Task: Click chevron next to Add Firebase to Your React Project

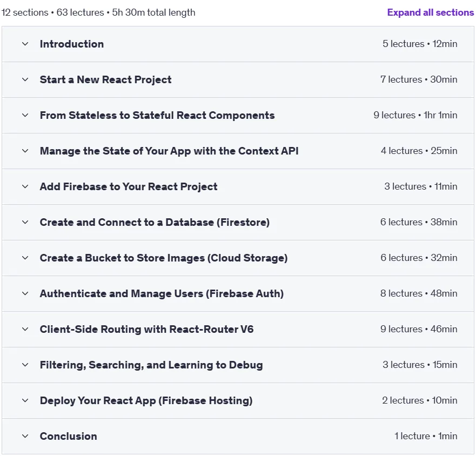Action: (x=25, y=186)
